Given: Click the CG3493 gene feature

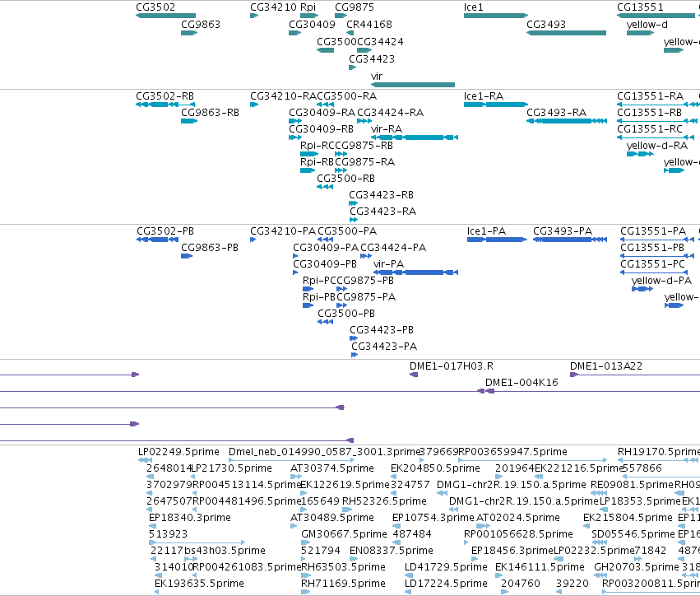Looking at the screenshot, I should click(x=566, y=33).
